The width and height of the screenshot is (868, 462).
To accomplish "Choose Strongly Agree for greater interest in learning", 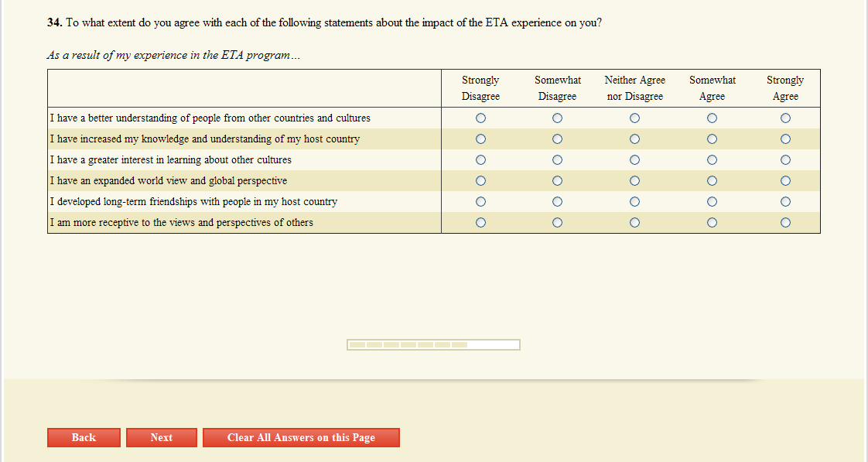I will coord(785,160).
